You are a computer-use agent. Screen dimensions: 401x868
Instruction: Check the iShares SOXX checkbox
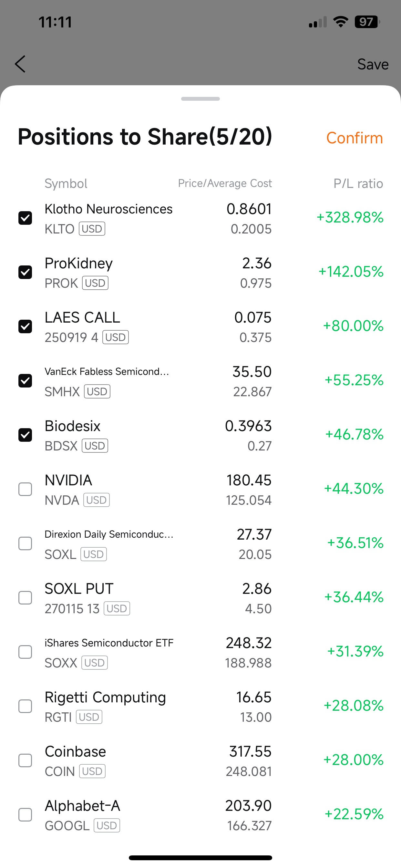click(x=25, y=652)
